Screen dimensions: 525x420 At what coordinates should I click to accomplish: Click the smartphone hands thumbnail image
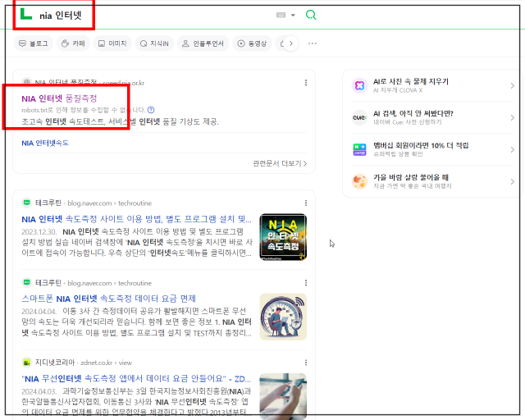[283, 396]
